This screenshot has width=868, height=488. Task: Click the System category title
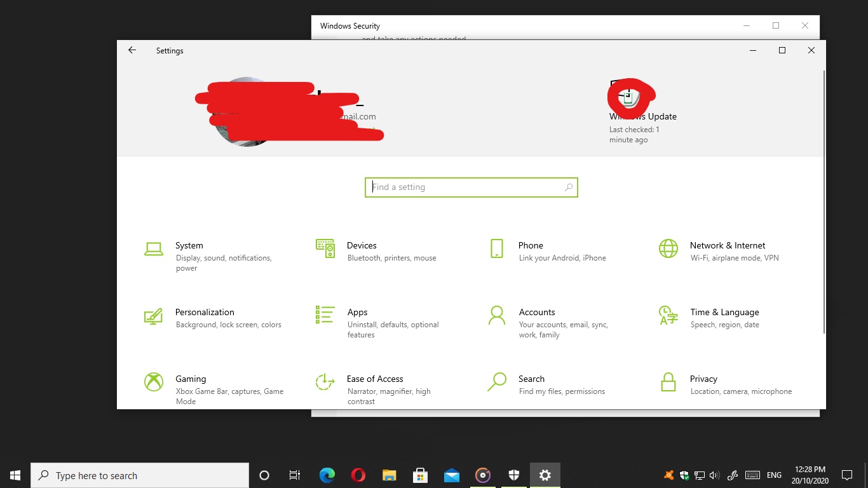tap(189, 245)
